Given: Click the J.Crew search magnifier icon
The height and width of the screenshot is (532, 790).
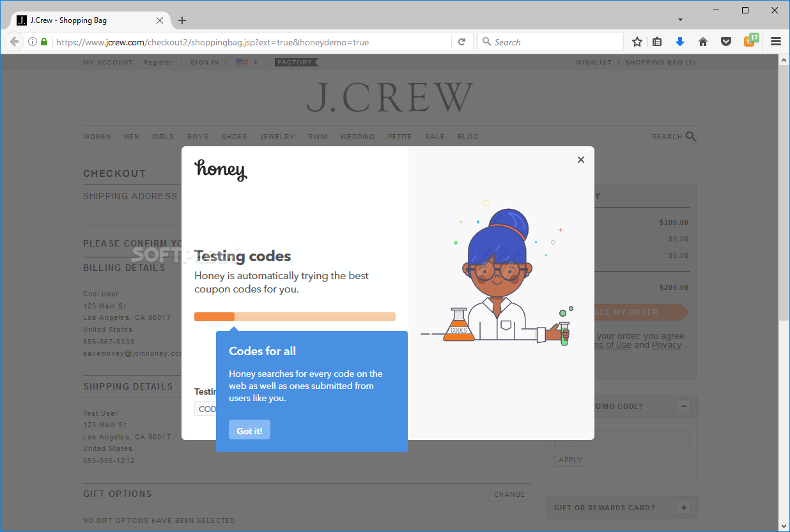Looking at the screenshot, I should 691,137.
